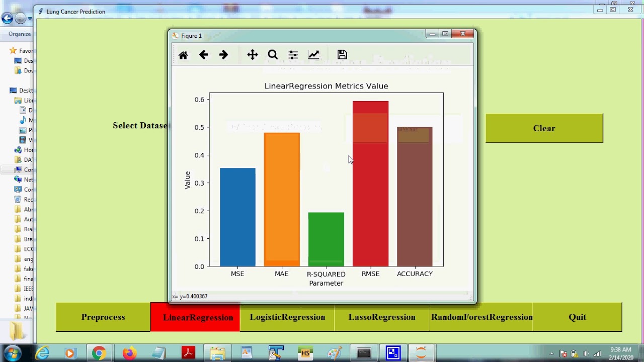Run the LassoRegression button

(x=382, y=317)
